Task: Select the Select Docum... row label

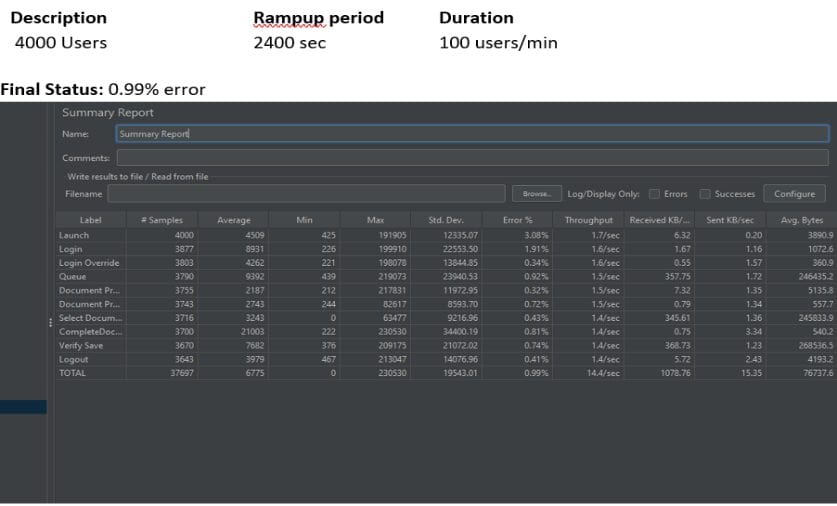Action: pyautogui.click(x=90, y=318)
